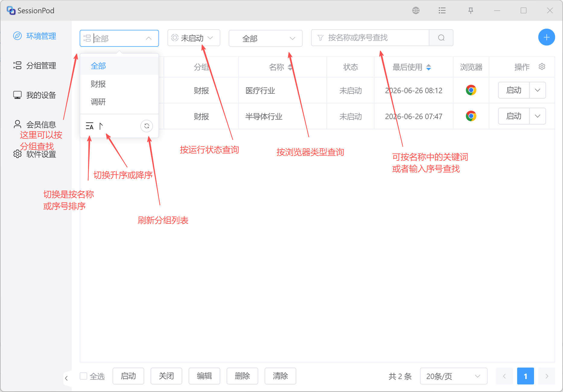The height and width of the screenshot is (392, 563).
Task: Pin the window with the pushpin icon
Action: point(471,11)
